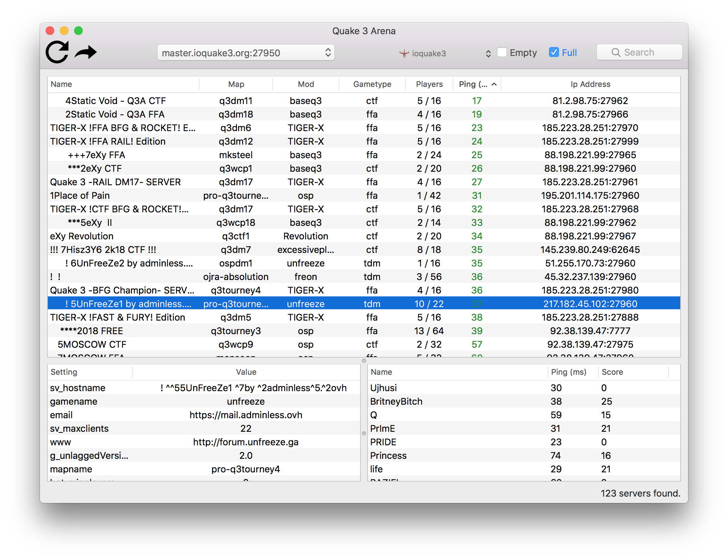This screenshot has height=560, width=728.
Task: Minimize the window with yellow button
Action: [x=64, y=31]
